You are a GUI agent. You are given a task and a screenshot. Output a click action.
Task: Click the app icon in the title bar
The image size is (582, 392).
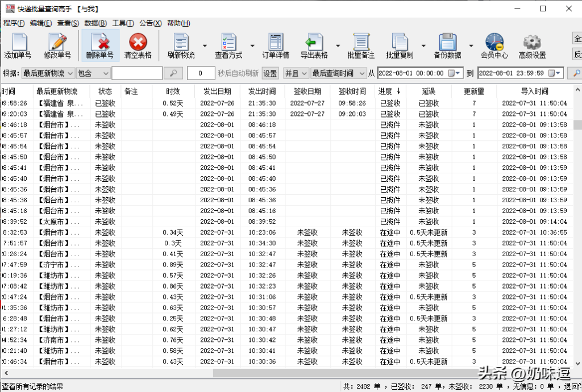click(10, 9)
